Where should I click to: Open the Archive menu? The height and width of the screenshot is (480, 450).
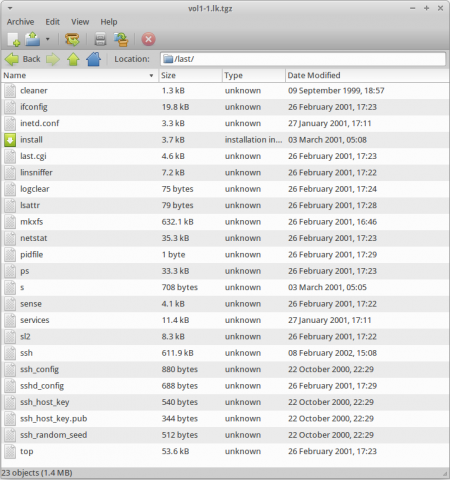20,22
